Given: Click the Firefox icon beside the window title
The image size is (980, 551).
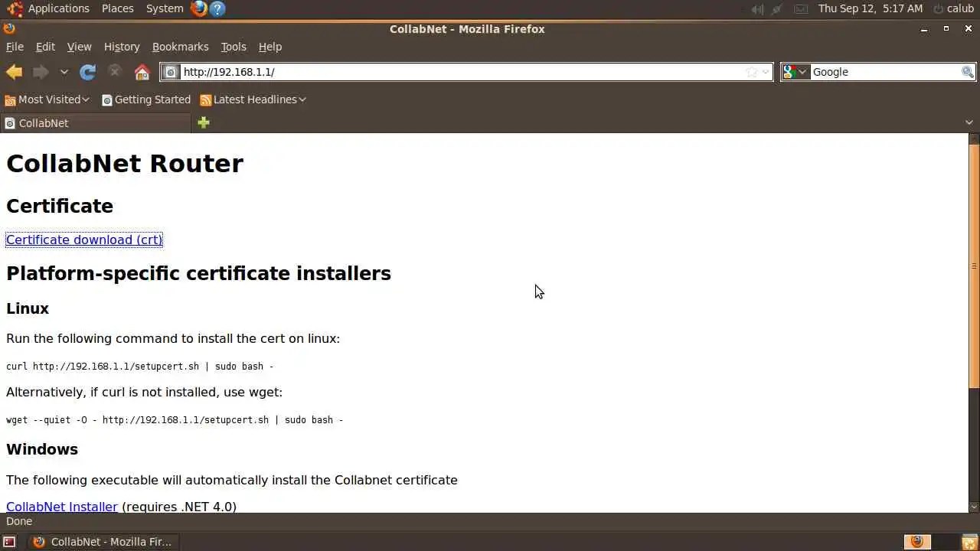Looking at the screenshot, I should [x=9, y=29].
